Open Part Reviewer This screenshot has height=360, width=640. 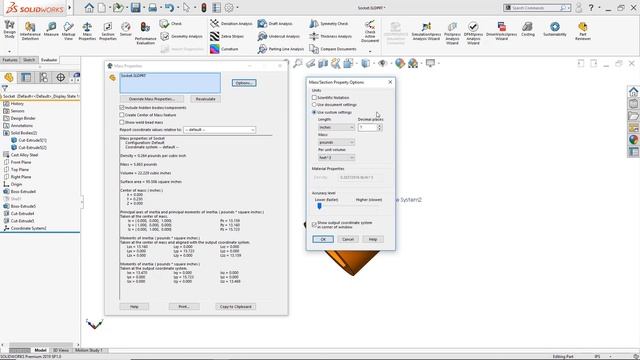tap(582, 31)
